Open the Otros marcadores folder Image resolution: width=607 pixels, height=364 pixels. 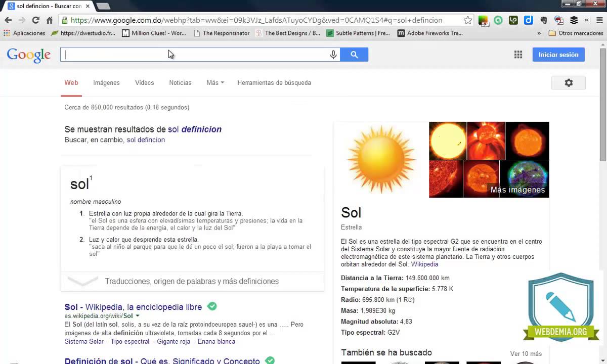pyautogui.click(x=576, y=33)
